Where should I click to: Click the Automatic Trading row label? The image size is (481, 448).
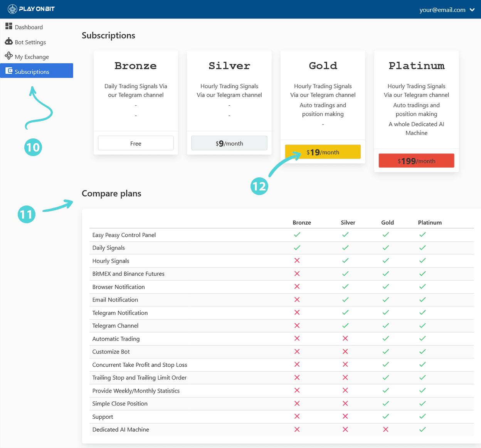[116, 339]
